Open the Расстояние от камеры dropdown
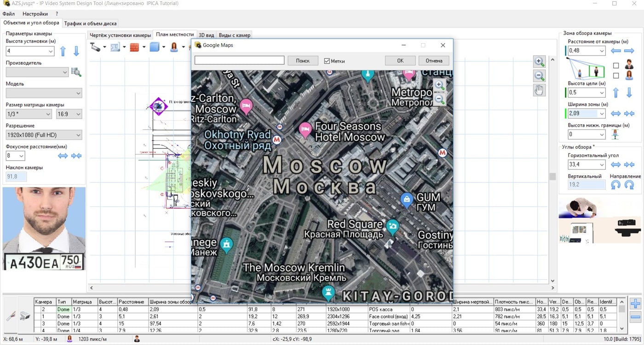The image size is (644, 345). point(602,51)
